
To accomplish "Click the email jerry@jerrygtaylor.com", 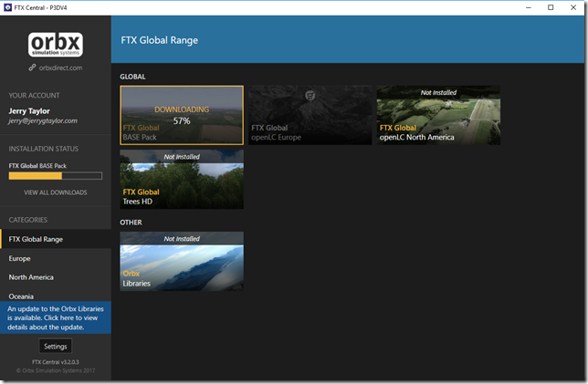I will (43, 121).
